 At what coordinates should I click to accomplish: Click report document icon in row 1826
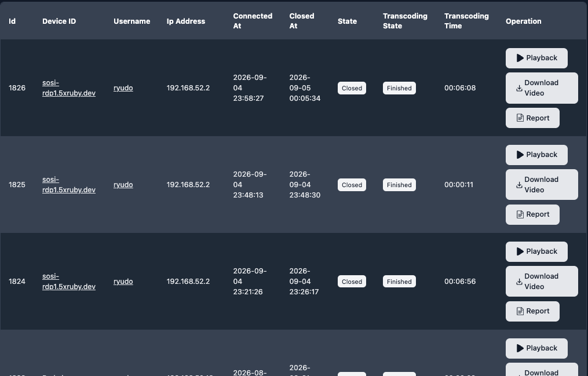pos(520,118)
